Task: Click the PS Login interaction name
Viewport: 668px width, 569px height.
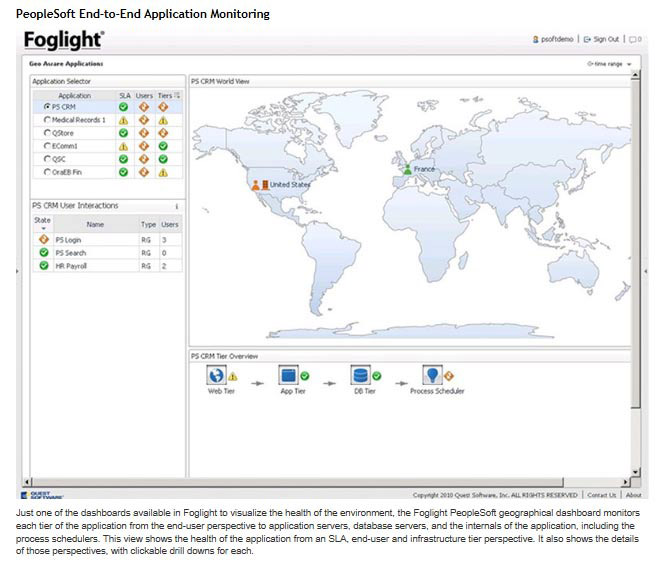Action: [68, 240]
